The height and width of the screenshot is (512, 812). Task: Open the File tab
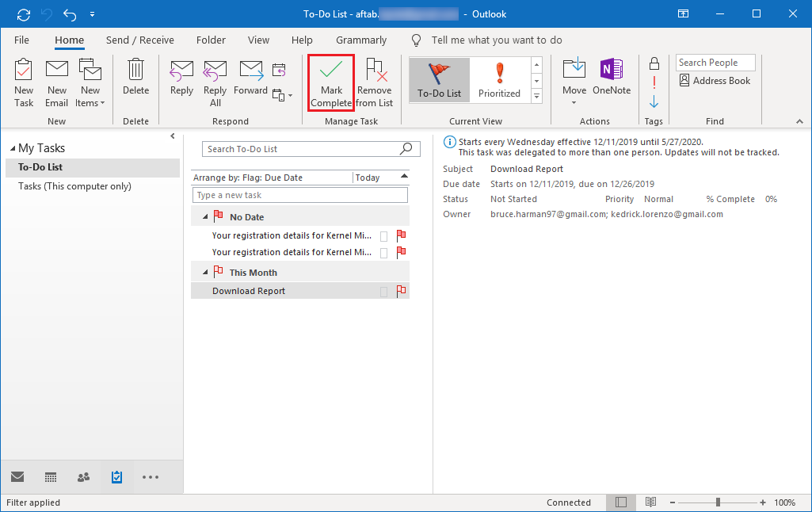coord(21,40)
